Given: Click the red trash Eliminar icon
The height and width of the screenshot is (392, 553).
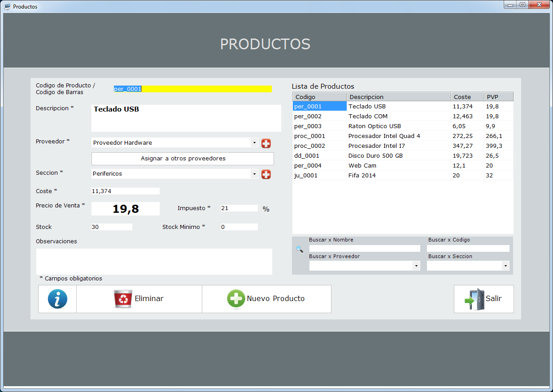Looking at the screenshot, I should (x=123, y=299).
